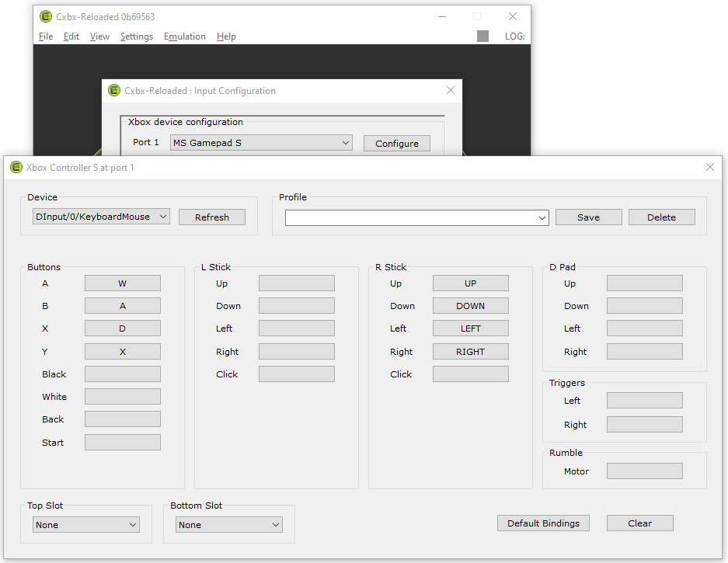Set binding for the Black button
The image size is (728, 563).
coord(123,374)
